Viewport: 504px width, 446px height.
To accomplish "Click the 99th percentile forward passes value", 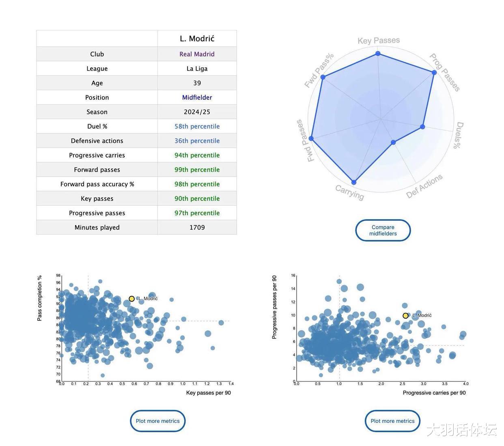I will click(197, 170).
